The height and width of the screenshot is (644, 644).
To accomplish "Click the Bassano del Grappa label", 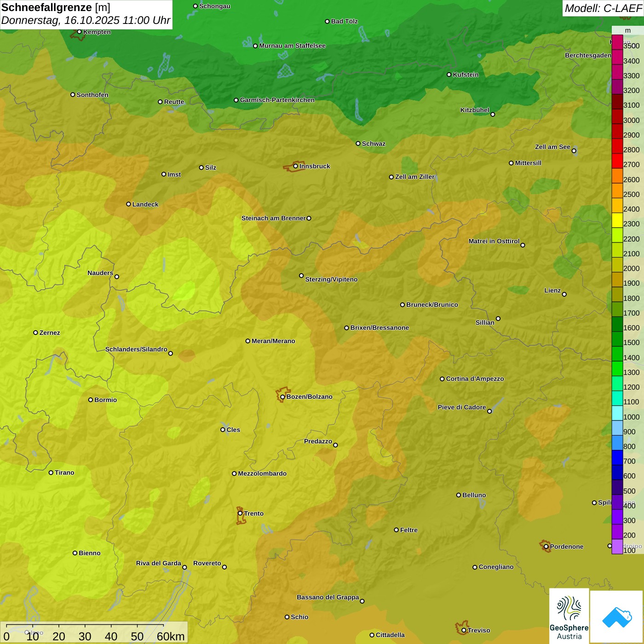I will coord(328,597).
